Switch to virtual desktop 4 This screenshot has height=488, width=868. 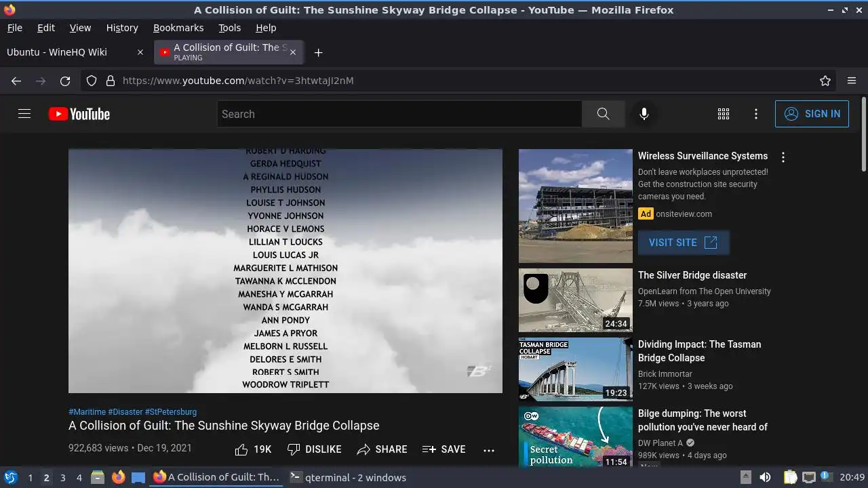[x=79, y=478]
